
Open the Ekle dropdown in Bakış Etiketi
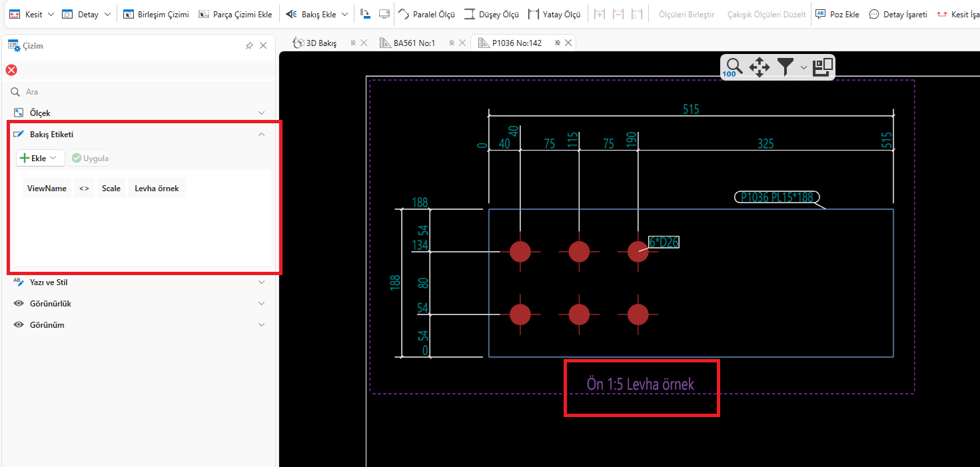click(41, 158)
